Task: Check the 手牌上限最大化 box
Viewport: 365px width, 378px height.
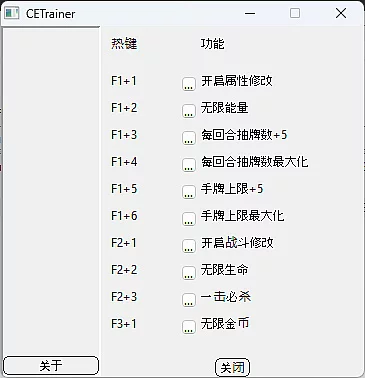Action: pos(189,219)
